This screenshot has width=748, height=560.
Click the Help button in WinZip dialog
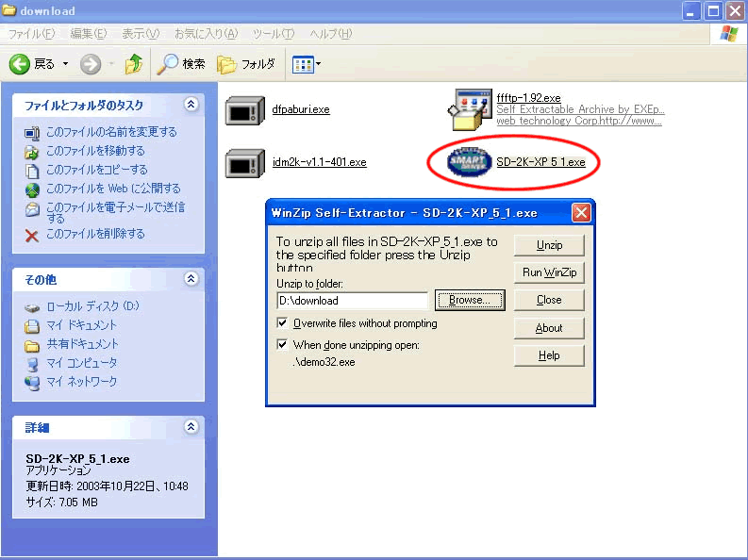click(549, 355)
